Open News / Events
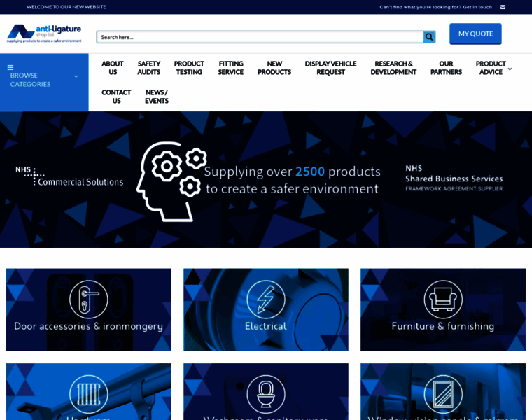This screenshot has width=532, height=420. click(157, 97)
